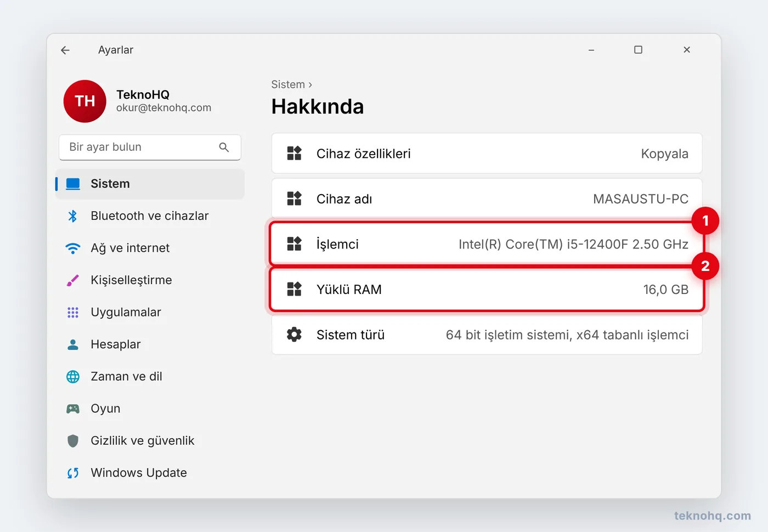The width and height of the screenshot is (768, 532).
Task: Click the Kişiselleştirme paintbrush icon
Action: tap(73, 280)
